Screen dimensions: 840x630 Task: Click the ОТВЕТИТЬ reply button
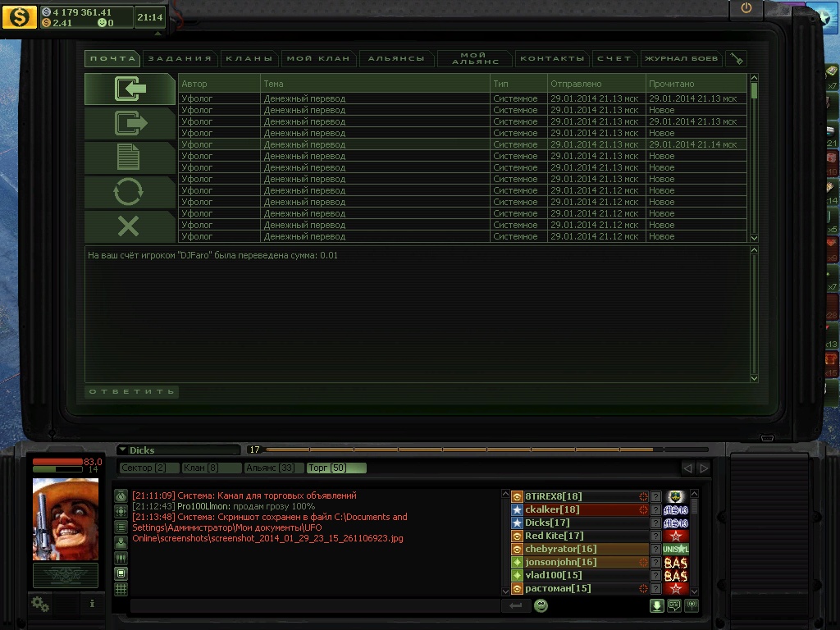point(132,391)
